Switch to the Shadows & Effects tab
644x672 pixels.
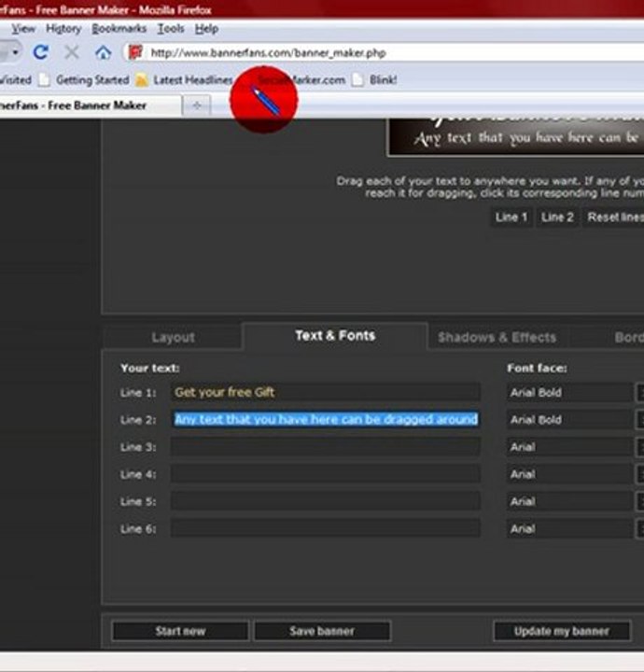pos(497,338)
